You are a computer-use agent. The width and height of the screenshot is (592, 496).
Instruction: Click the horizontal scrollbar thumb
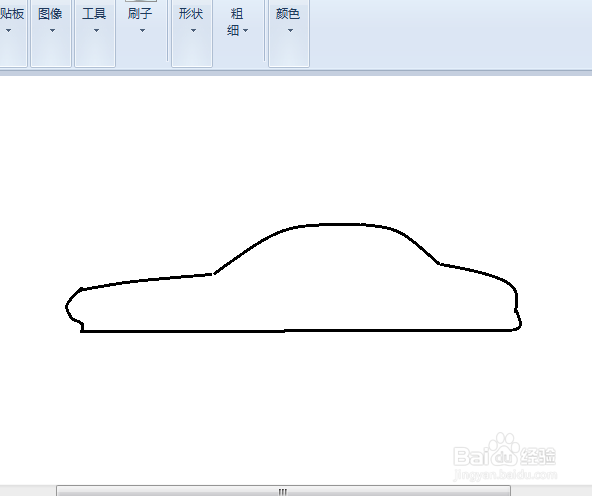pyautogui.click(x=283, y=491)
